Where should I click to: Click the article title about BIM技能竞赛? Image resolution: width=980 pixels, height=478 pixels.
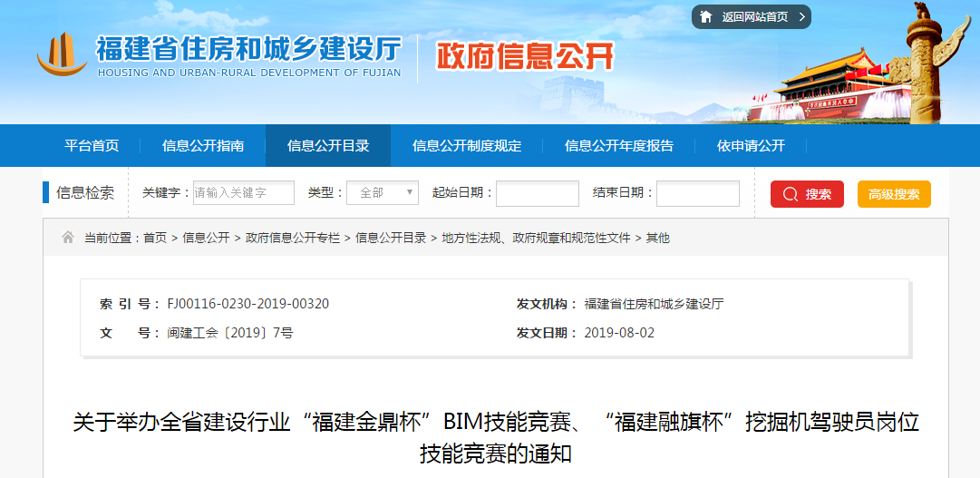point(496,438)
